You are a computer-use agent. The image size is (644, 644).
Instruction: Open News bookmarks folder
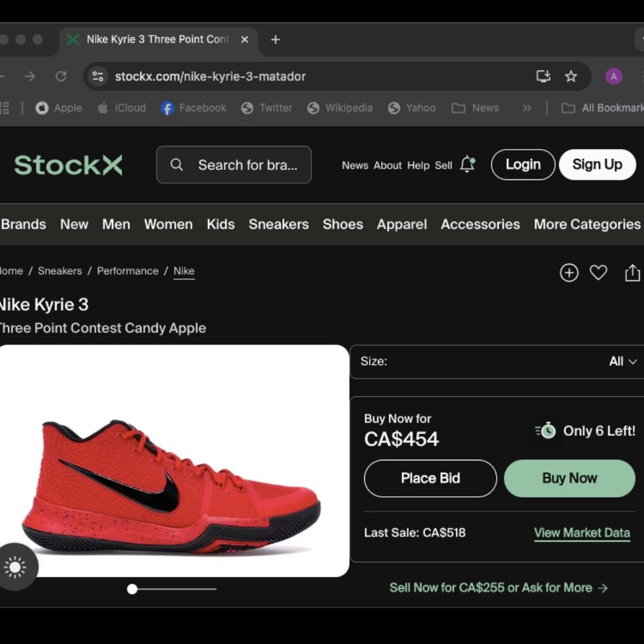[475, 108]
